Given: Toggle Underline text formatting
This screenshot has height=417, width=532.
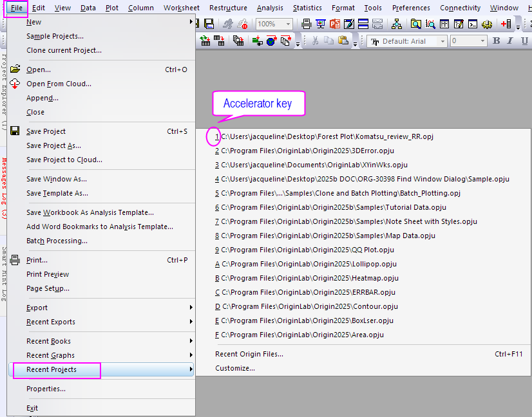Looking at the screenshot, I should pyautogui.click(x=526, y=41).
